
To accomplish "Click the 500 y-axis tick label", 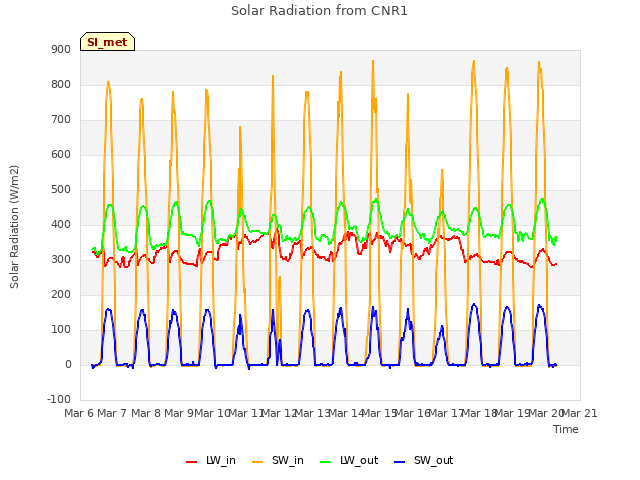I will [x=61, y=189].
